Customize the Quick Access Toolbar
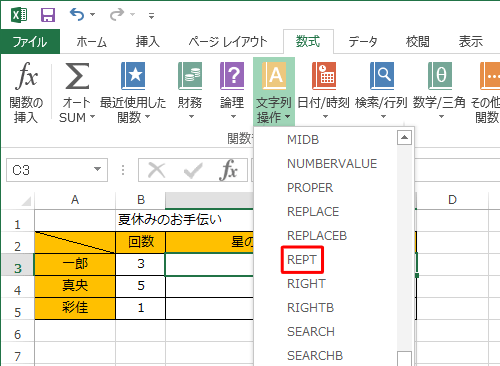This screenshot has height=366, width=500. point(152,15)
